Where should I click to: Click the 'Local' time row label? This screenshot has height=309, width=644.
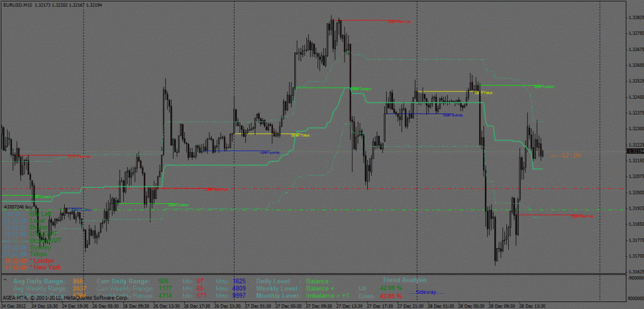point(37,221)
